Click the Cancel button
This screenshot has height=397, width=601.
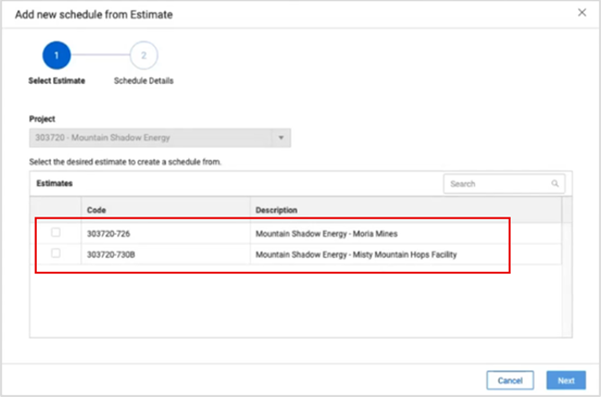(x=510, y=380)
